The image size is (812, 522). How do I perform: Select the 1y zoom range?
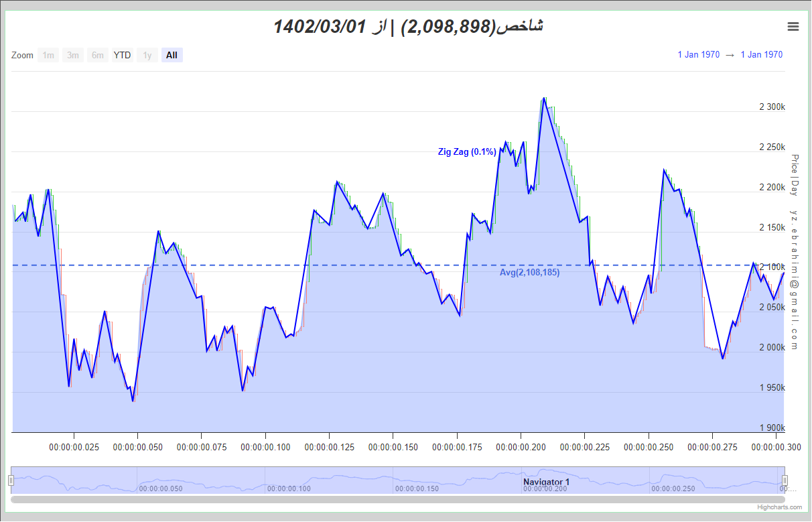tap(147, 55)
